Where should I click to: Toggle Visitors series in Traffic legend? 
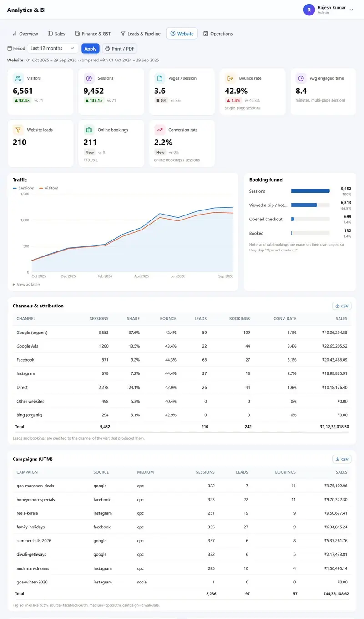[x=49, y=188]
